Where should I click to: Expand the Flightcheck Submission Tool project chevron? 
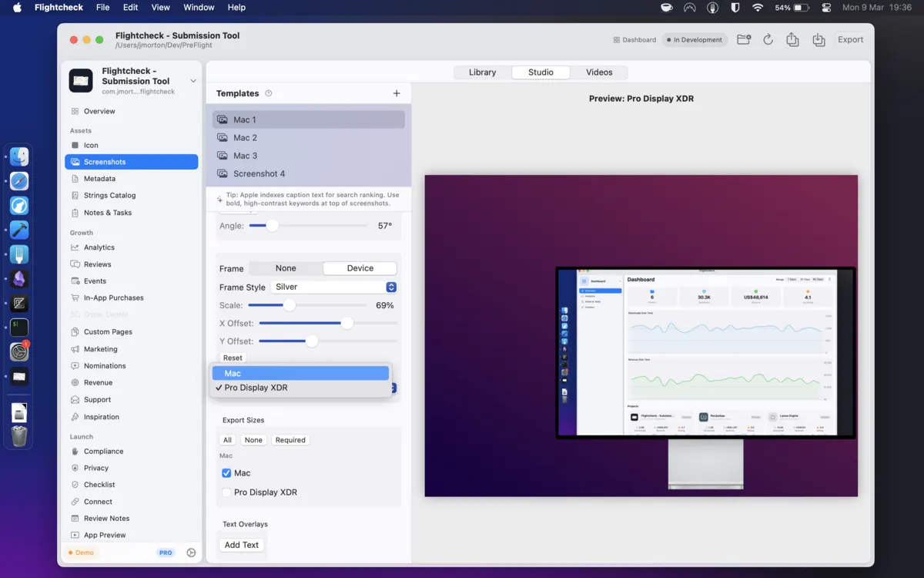coord(193,81)
